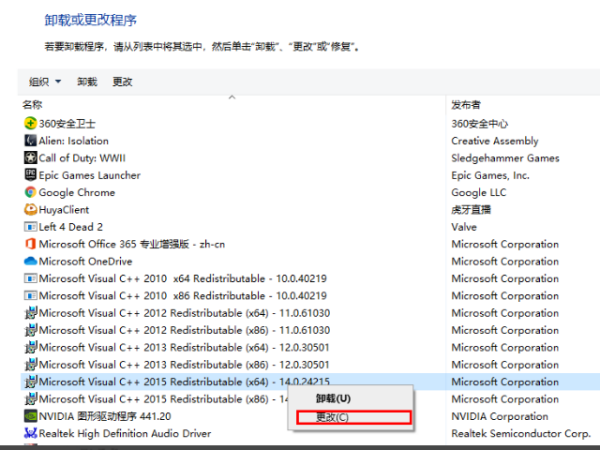Select Visual C++ 2010 x86 Redistributable name
600x450 pixels.
click(183, 296)
